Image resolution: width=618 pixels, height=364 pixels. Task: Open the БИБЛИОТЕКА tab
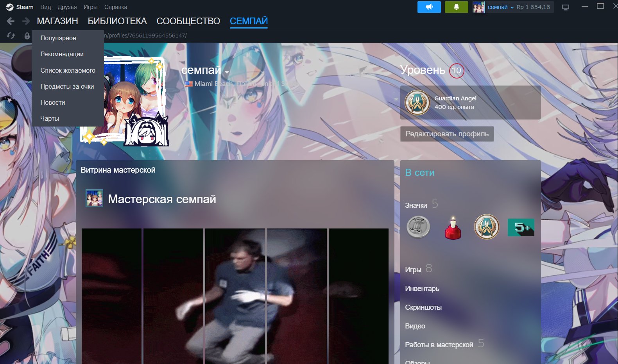(117, 21)
